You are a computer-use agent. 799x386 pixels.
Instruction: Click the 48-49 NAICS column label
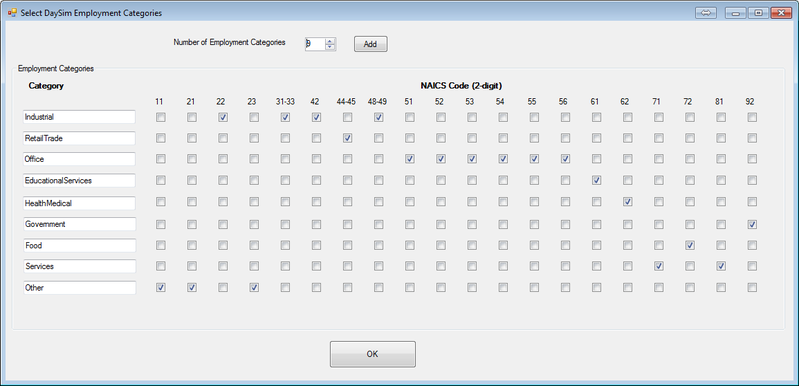[x=377, y=102]
